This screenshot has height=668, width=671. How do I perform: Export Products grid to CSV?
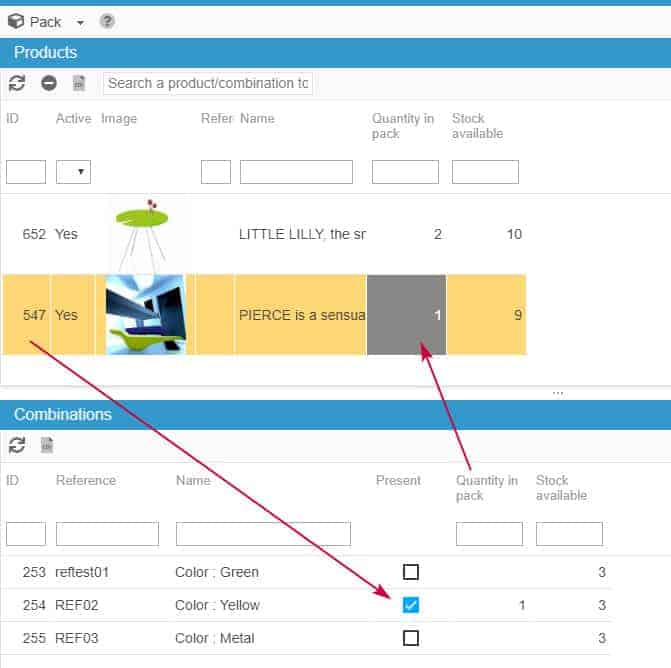pyautogui.click(x=79, y=83)
